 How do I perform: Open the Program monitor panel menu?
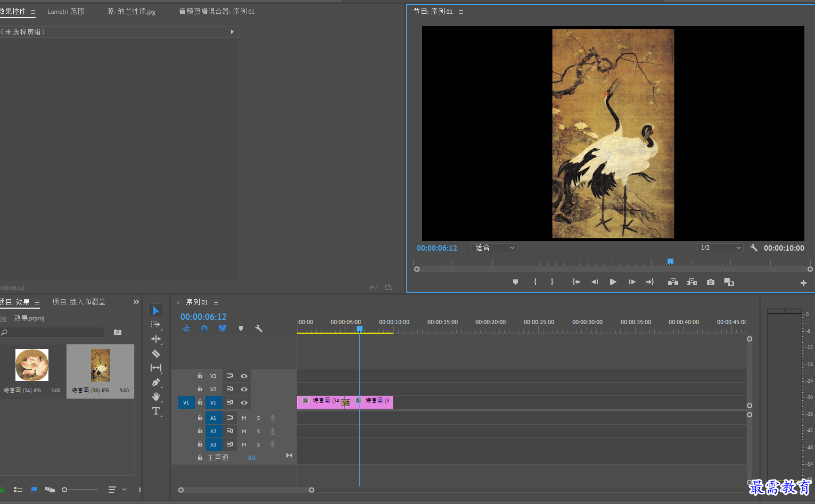[461, 12]
